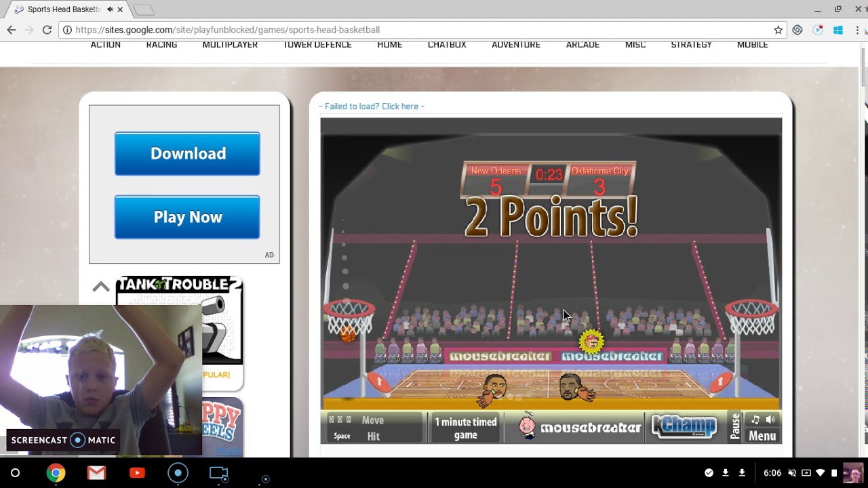
Task: Open the TOWER DEFENCE menu item
Action: [317, 45]
